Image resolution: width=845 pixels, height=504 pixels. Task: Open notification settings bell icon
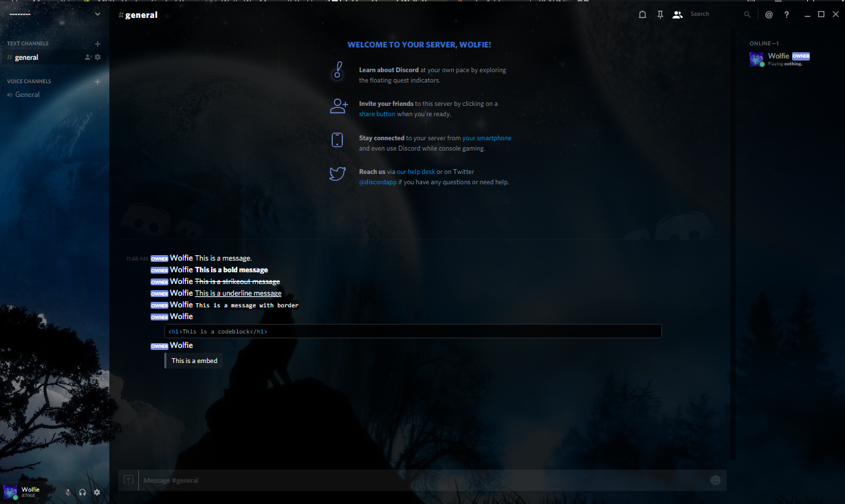click(643, 14)
